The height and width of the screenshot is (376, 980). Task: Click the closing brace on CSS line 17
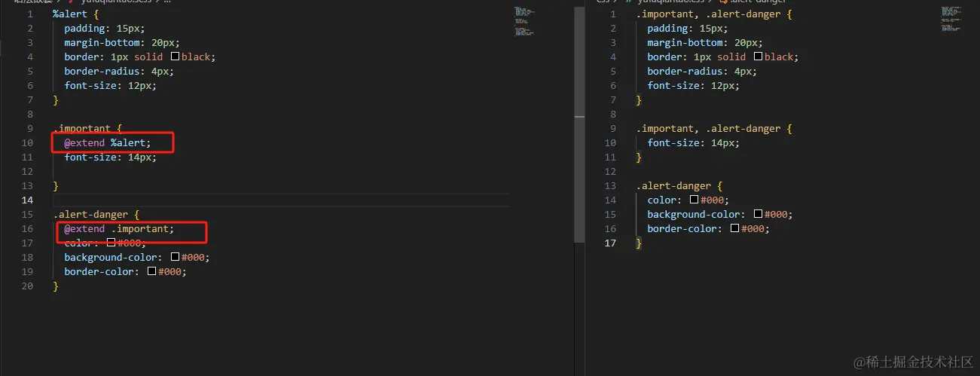click(x=639, y=243)
